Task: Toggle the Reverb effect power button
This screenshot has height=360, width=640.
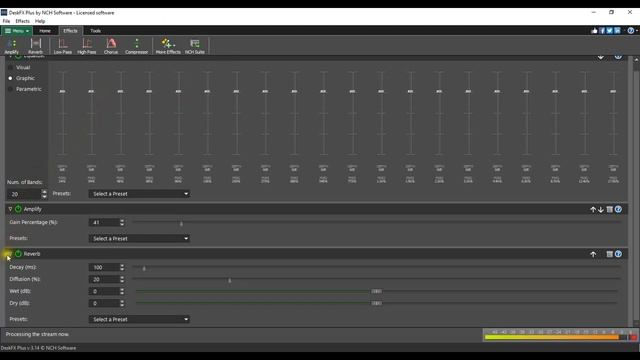Action: coord(18,254)
